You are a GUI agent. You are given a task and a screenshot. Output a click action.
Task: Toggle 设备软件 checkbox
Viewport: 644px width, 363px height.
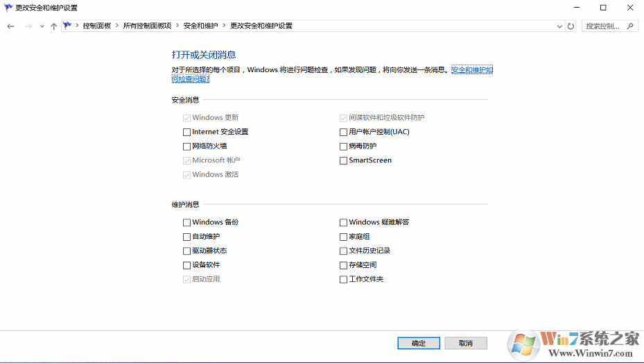(186, 265)
